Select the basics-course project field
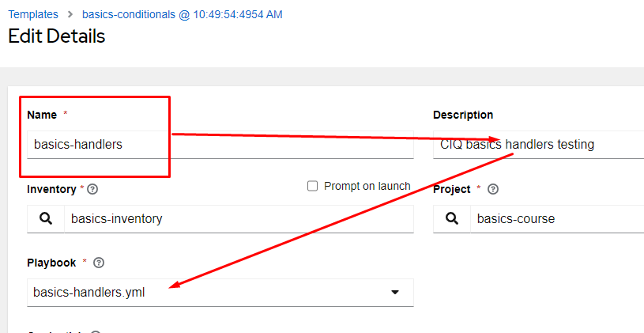Screen dimensions: 644x333 click(553, 219)
